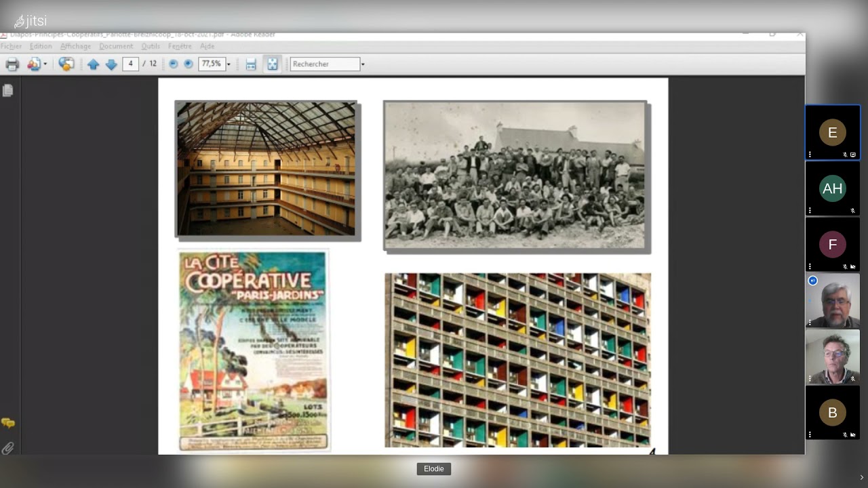
Task: Click the La Cité Coopérative poster image
Action: pos(254,350)
